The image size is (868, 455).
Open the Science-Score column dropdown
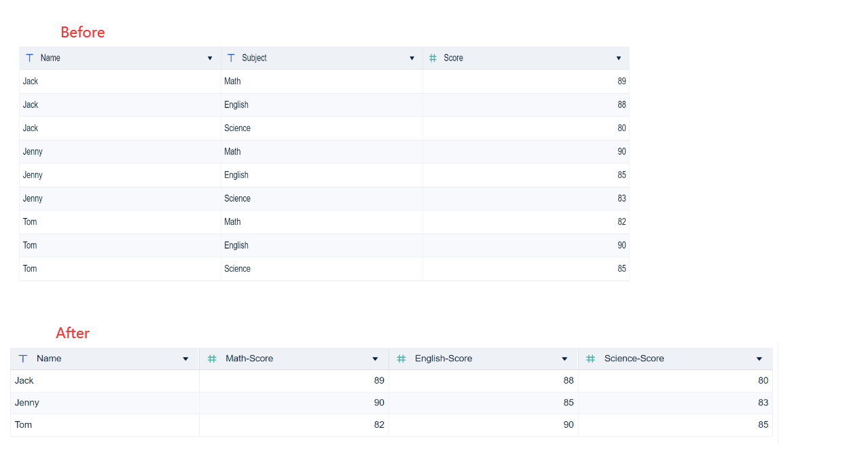point(759,358)
